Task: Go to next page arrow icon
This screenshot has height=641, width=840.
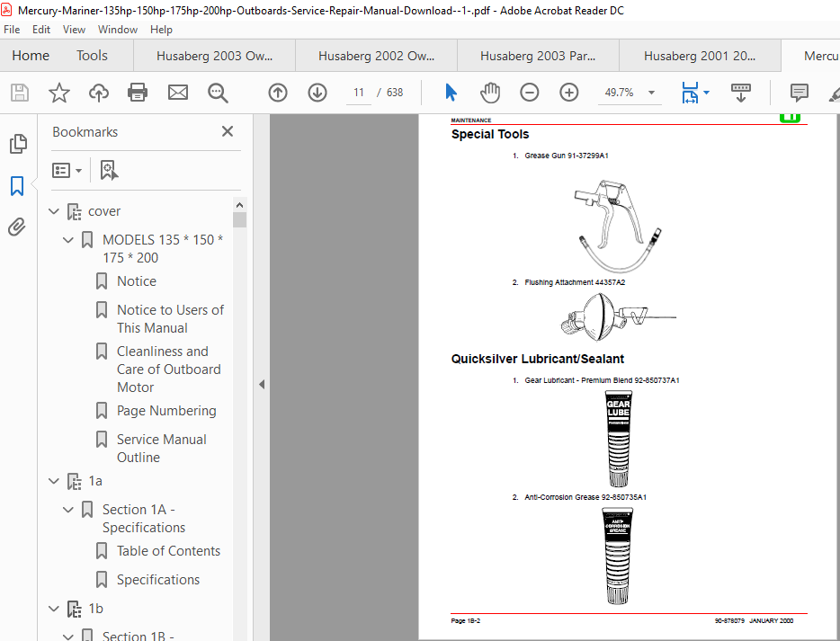Action: (317, 93)
